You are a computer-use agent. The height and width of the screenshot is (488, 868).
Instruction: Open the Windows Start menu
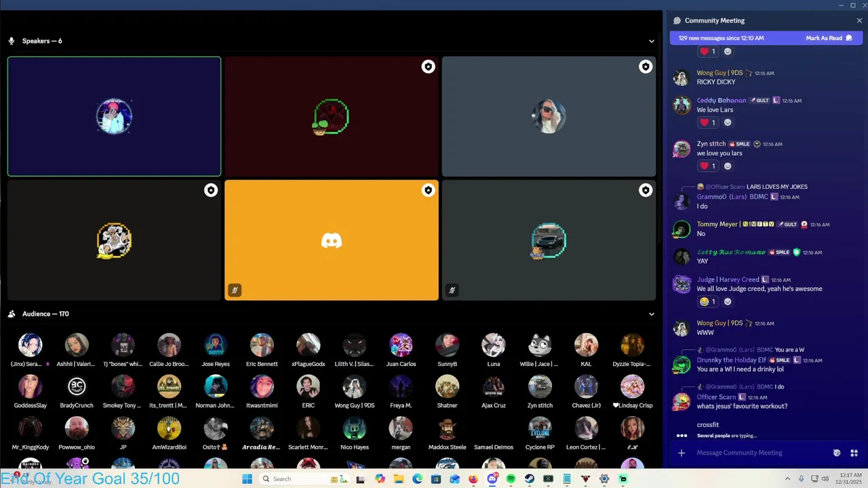(247, 479)
